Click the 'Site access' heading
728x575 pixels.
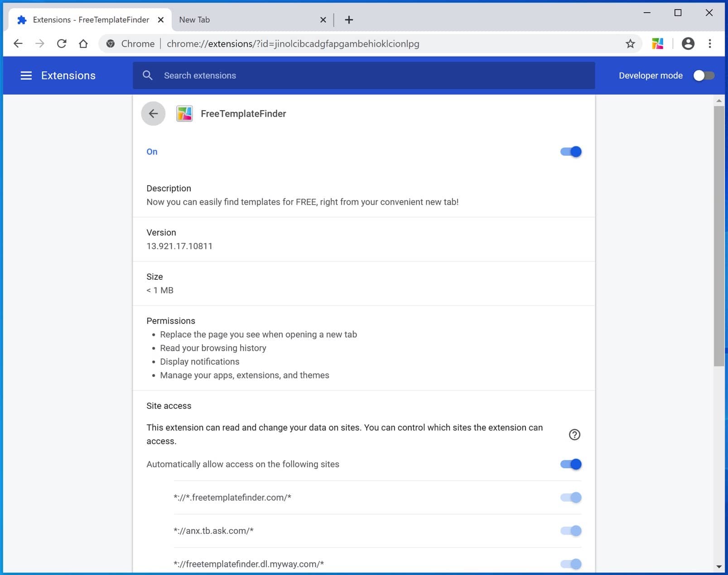pyautogui.click(x=169, y=406)
